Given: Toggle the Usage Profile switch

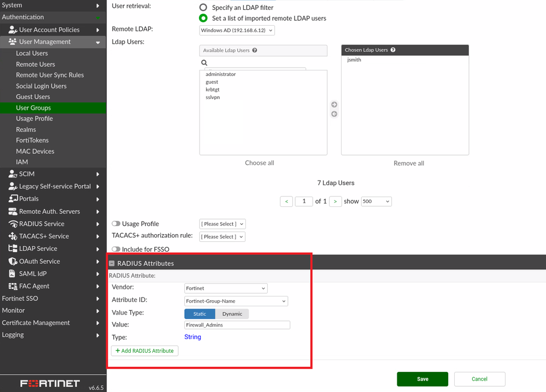Looking at the screenshot, I should point(116,224).
